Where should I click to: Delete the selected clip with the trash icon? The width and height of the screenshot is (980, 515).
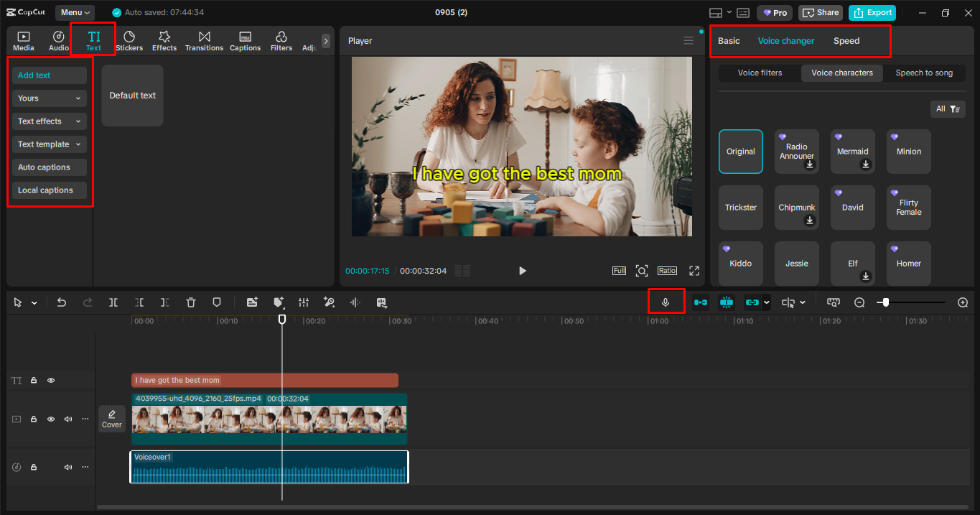coord(190,302)
